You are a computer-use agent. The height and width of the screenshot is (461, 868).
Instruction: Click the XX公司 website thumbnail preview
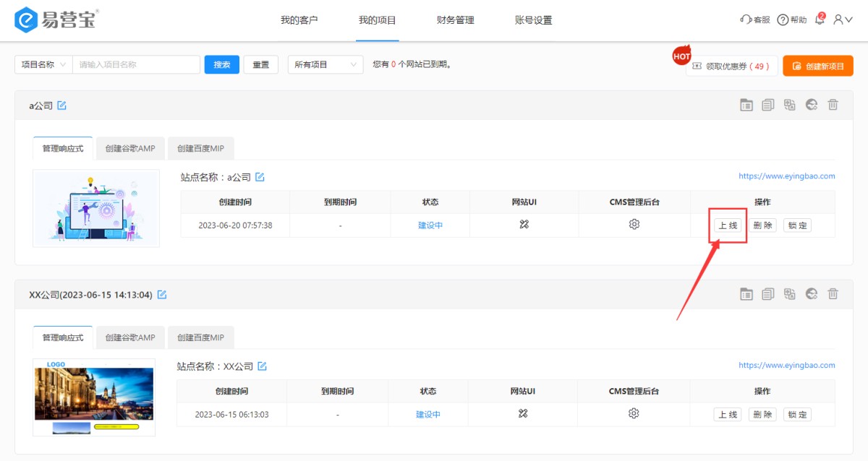coord(94,397)
